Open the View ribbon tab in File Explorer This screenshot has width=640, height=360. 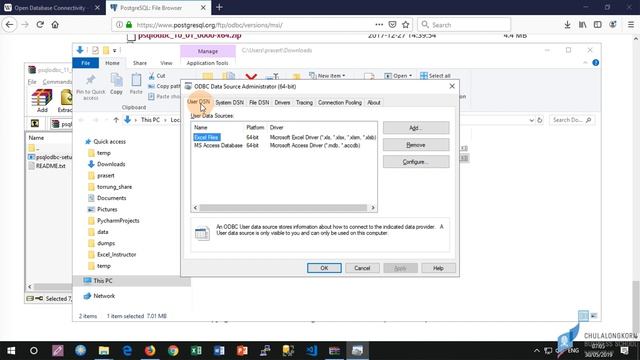click(x=166, y=63)
